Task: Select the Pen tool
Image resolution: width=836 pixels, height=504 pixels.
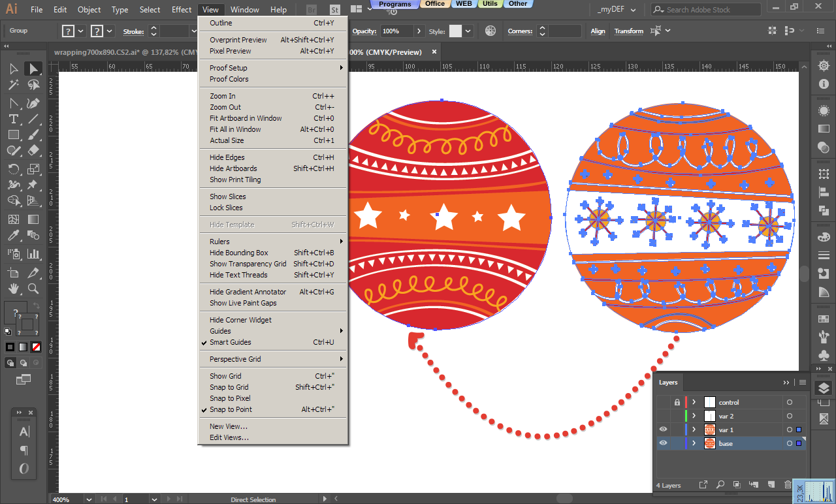Action: point(33,102)
